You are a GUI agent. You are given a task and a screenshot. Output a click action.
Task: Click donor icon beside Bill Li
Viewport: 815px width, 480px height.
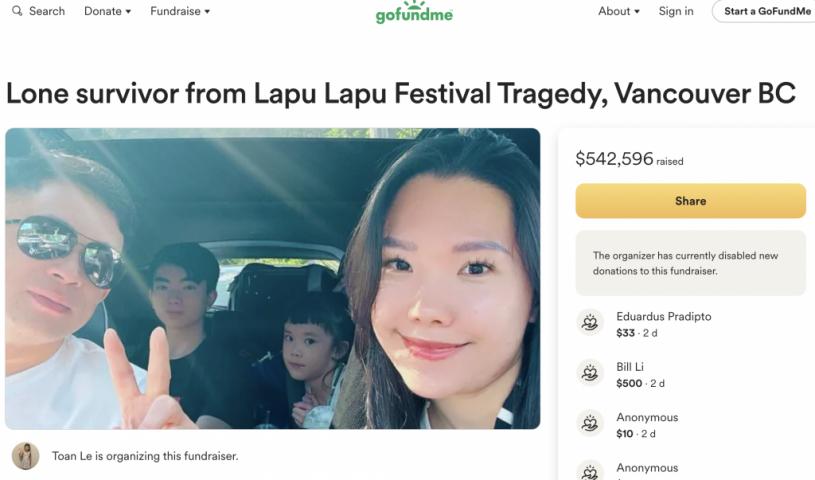(591, 373)
